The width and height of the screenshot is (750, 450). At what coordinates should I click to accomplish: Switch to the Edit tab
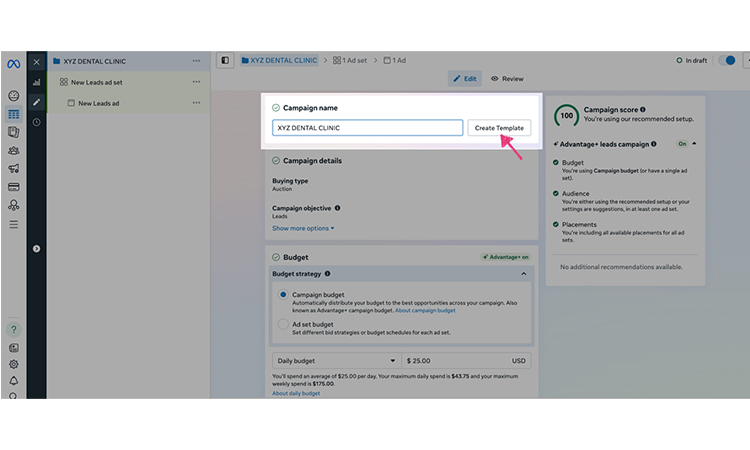[x=464, y=78]
